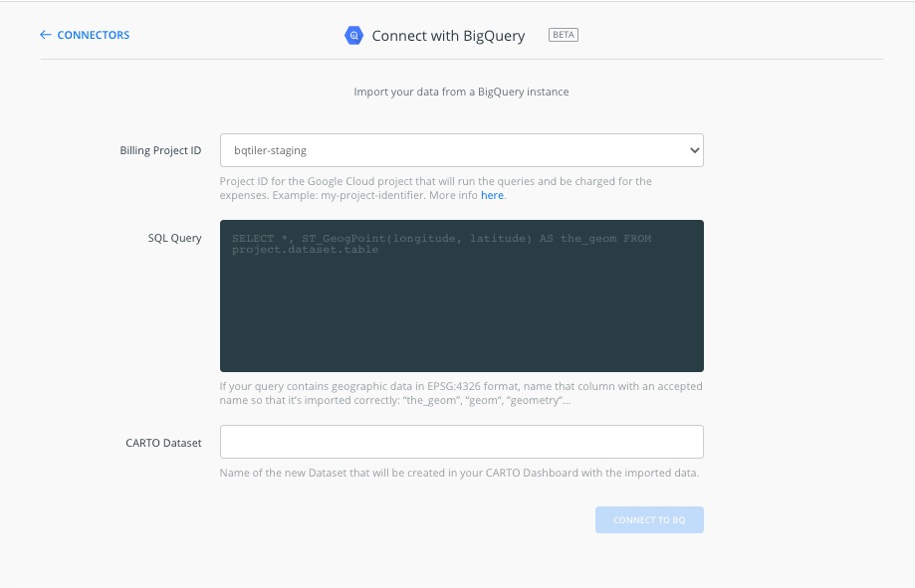Click the 'Billing Project ID' field label

click(x=160, y=150)
